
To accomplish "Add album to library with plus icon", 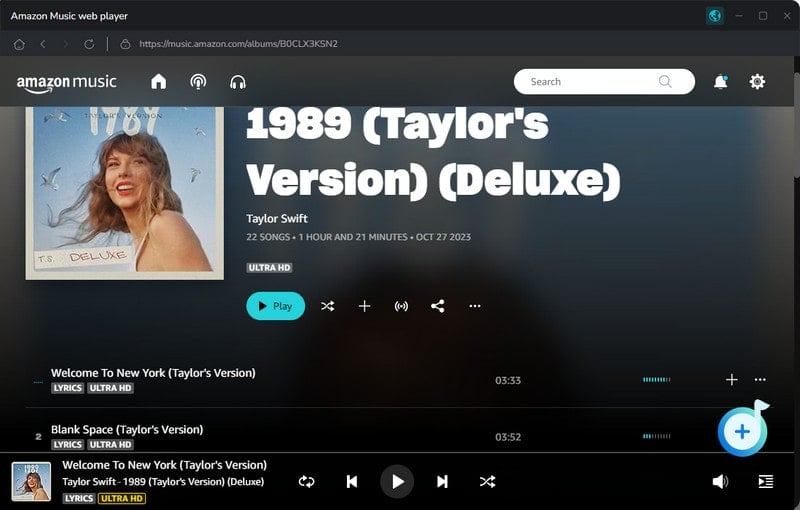I will [364, 306].
